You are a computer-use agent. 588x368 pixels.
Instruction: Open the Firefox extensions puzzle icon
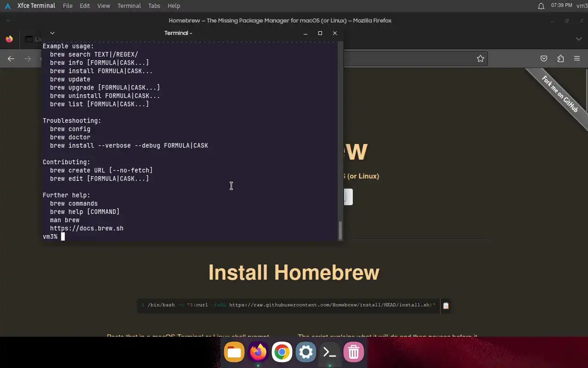pyautogui.click(x=560, y=58)
